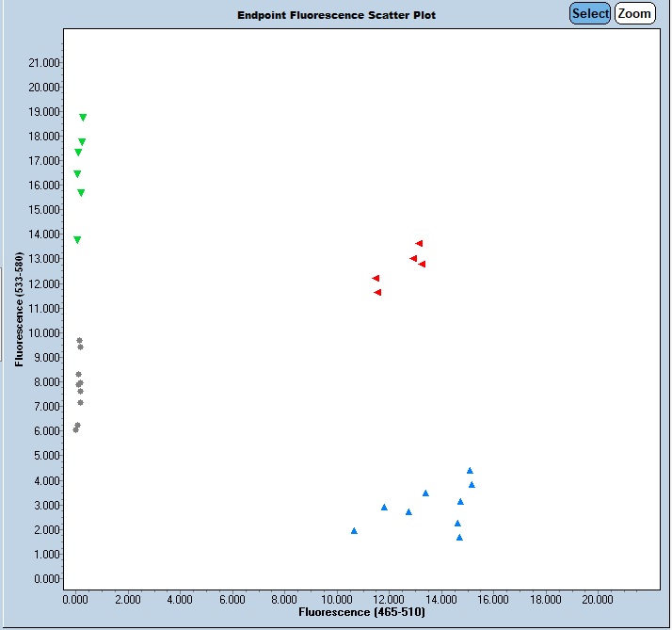Select the leftmost blue triangle data point
672x630 pixels.
tap(354, 530)
